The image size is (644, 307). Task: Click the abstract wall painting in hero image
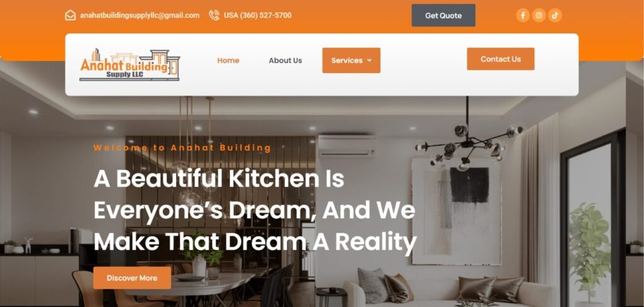457,211
